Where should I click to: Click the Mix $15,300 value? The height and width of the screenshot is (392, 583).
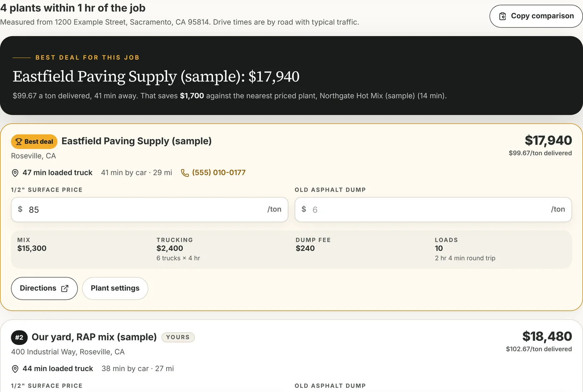tap(32, 248)
